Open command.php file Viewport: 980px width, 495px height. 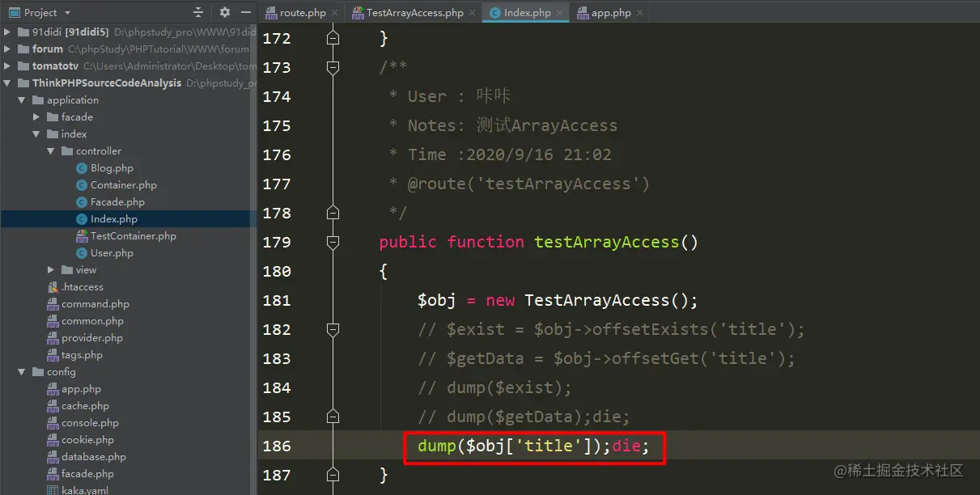coord(95,304)
